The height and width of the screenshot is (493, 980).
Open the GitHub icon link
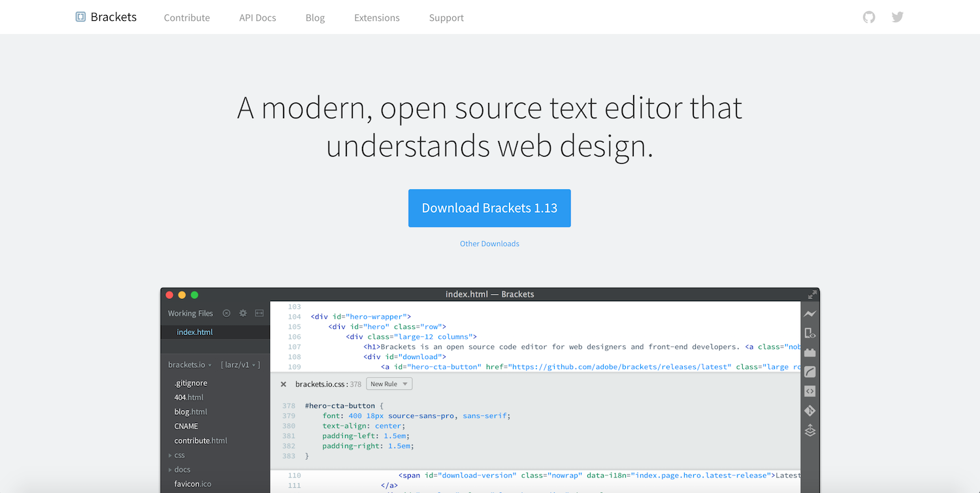pos(869,17)
